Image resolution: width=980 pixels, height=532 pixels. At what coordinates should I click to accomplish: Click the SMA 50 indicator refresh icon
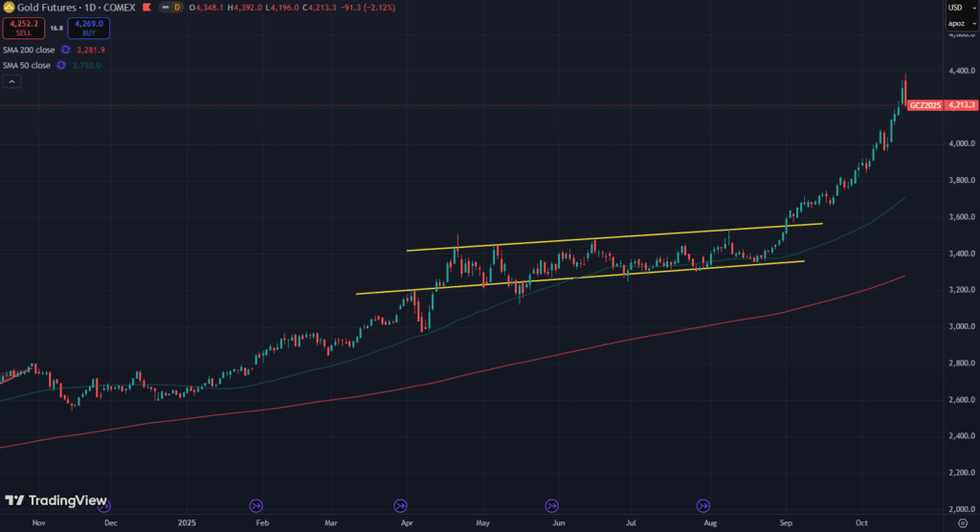click(62, 65)
